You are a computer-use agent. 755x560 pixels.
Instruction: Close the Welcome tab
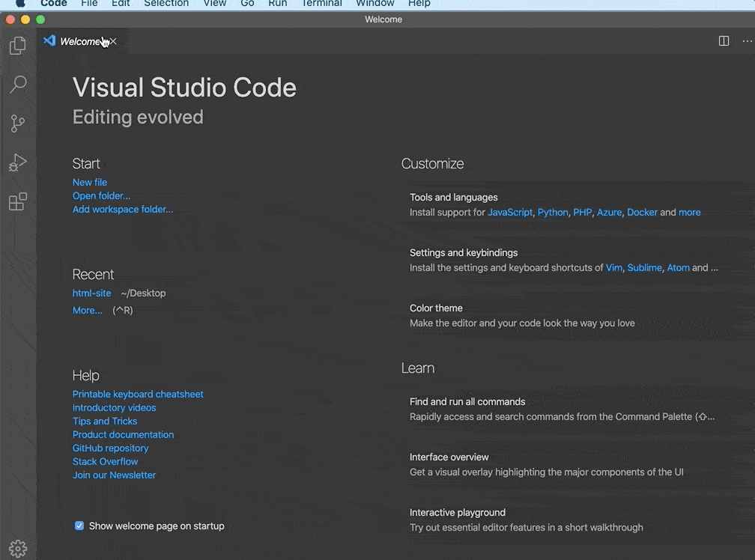pos(112,42)
